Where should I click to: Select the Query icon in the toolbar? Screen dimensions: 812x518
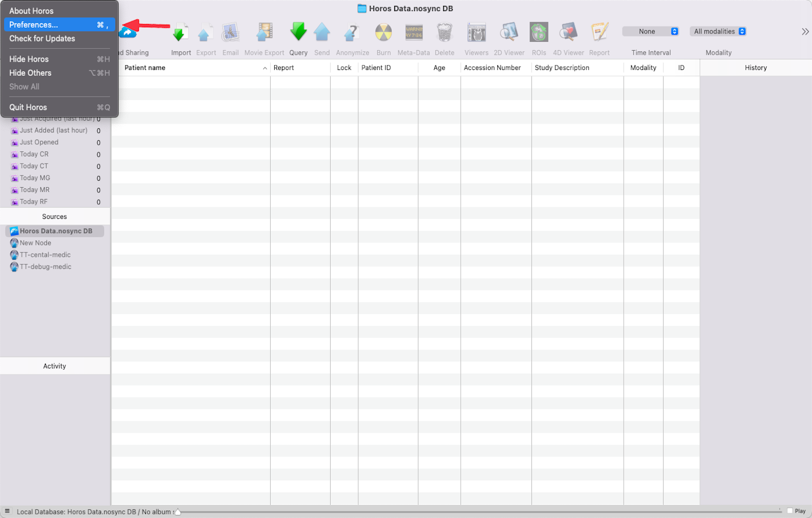pyautogui.click(x=298, y=32)
